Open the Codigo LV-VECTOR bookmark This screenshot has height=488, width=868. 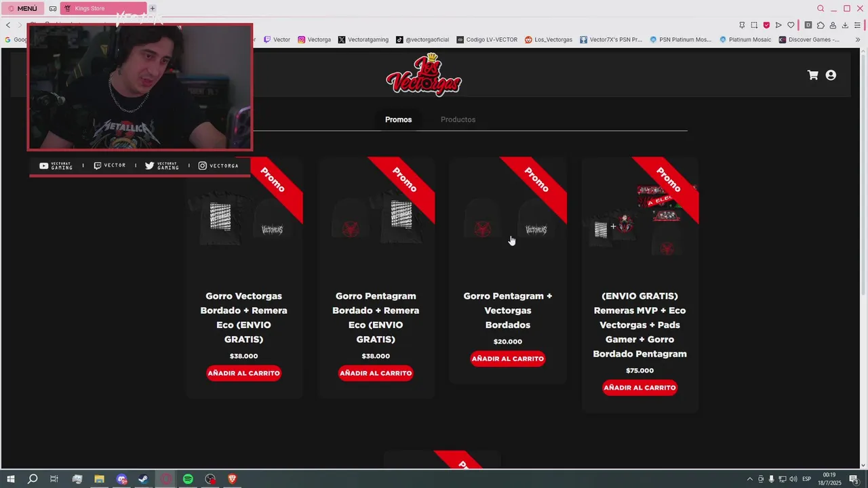[x=487, y=39]
